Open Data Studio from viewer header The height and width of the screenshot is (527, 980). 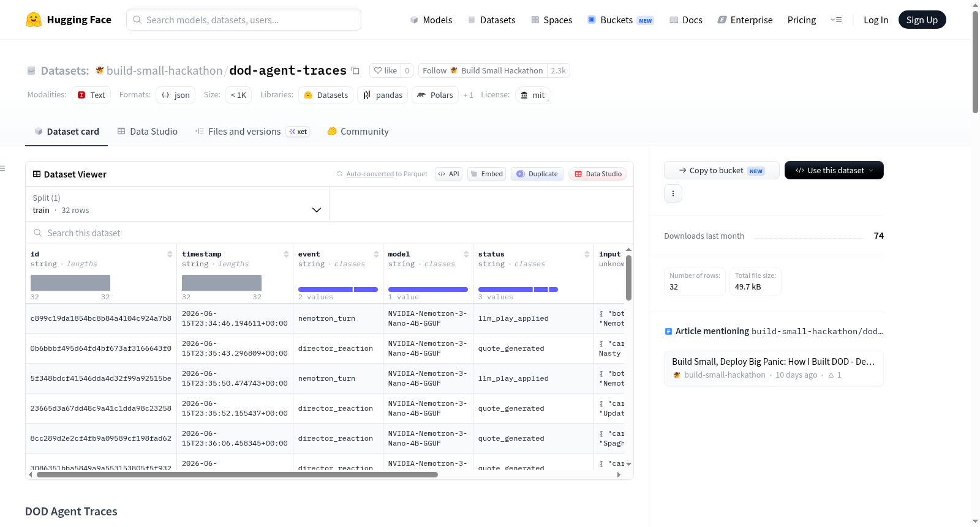[598, 174]
